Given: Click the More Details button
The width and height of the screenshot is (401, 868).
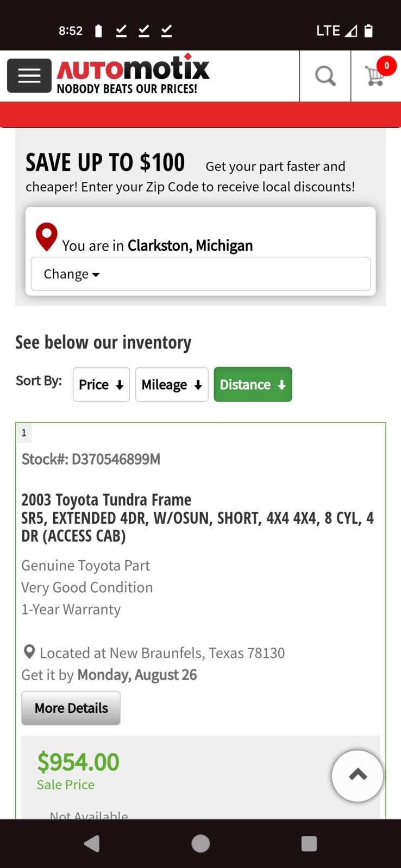Looking at the screenshot, I should click(71, 708).
